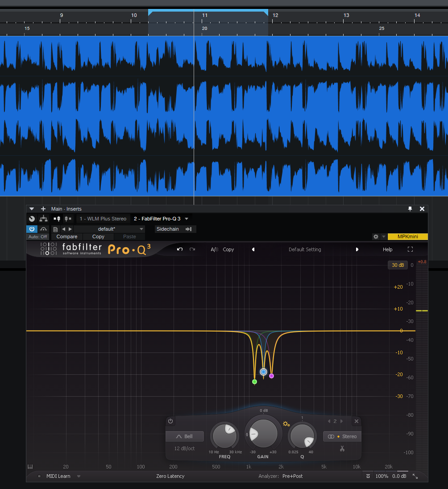Viewport: 448px width, 489px height.
Task: Toggle the selected band power button
Action: [x=170, y=421]
